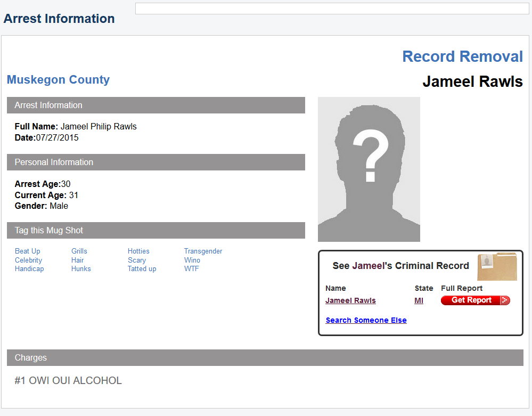Open Search Someone Else link
532x416 pixels.
[366, 320]
